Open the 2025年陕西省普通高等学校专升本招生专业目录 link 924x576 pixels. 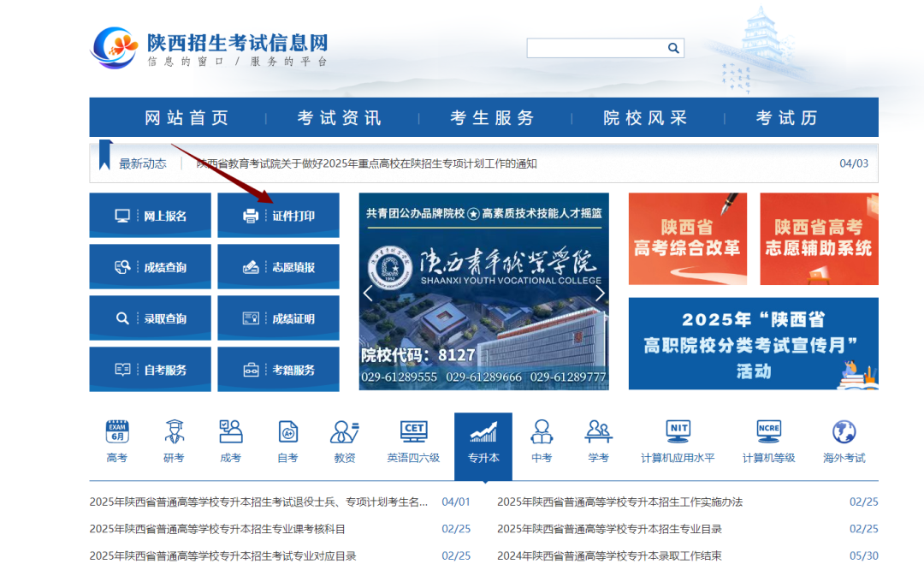[x=610, y=530]
